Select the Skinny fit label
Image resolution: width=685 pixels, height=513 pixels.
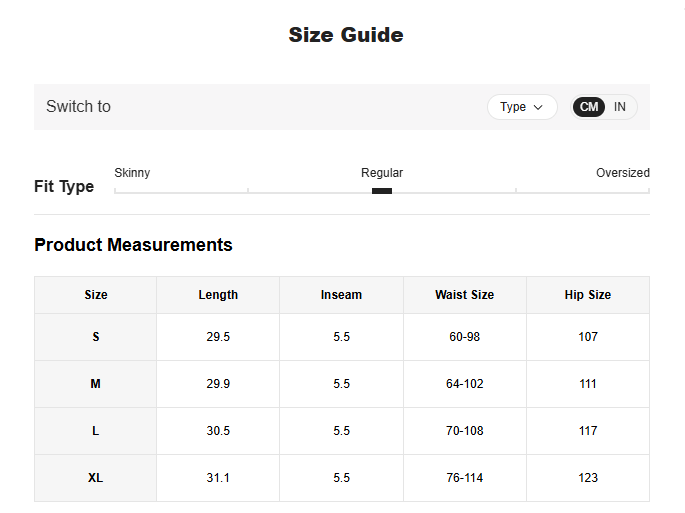pyautogui.click(x=132, y=173)
